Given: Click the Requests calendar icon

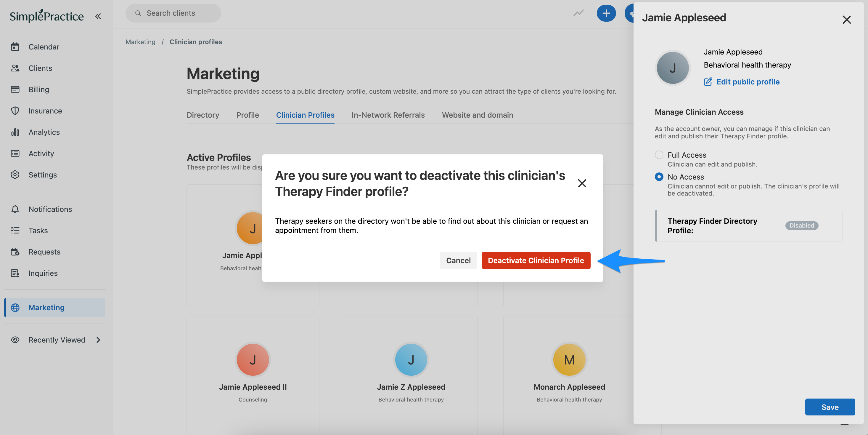Looking at the screenshot, I should (15, 252).
